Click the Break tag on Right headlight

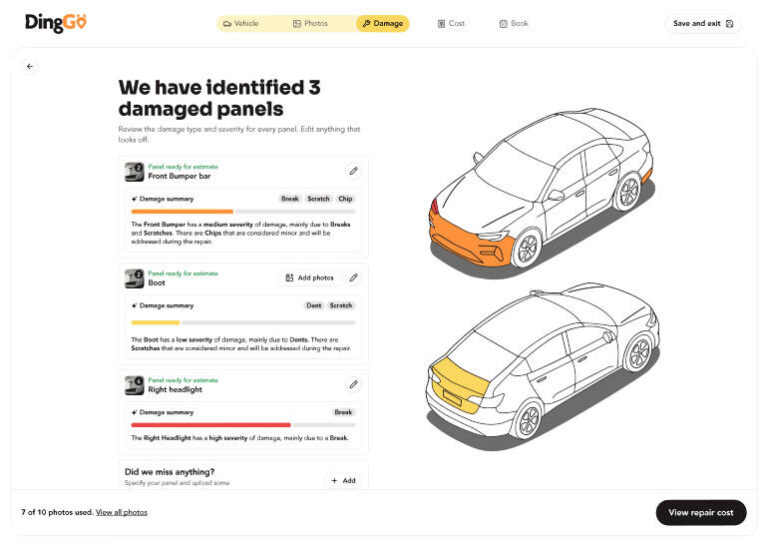343,412
